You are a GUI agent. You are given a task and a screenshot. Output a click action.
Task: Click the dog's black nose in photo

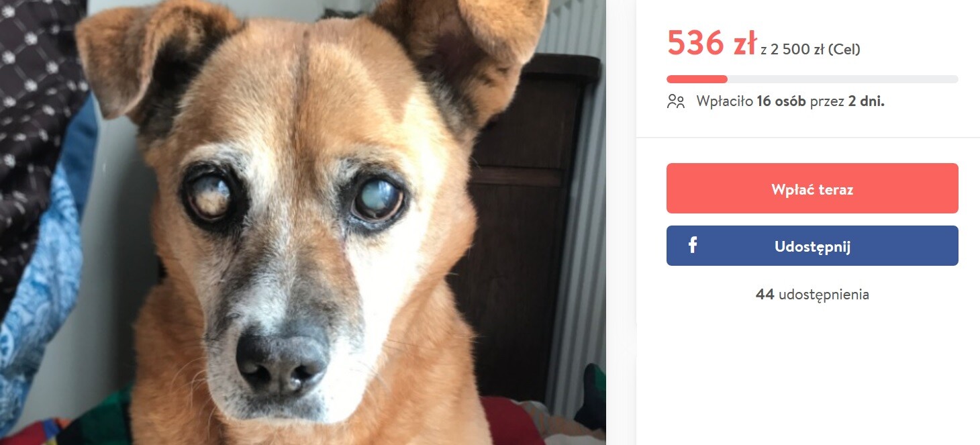pos(283,362)
